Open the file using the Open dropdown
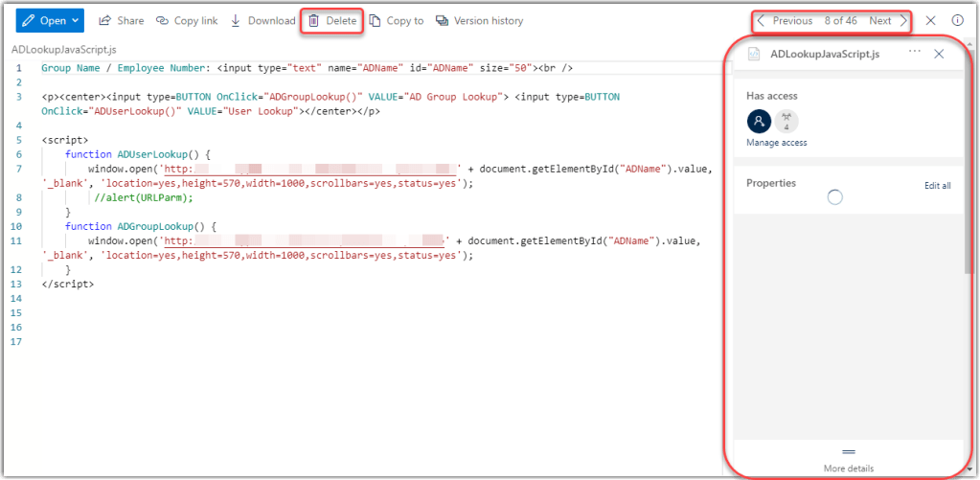This screenshot has height=480, width=980. click(50, 20)
